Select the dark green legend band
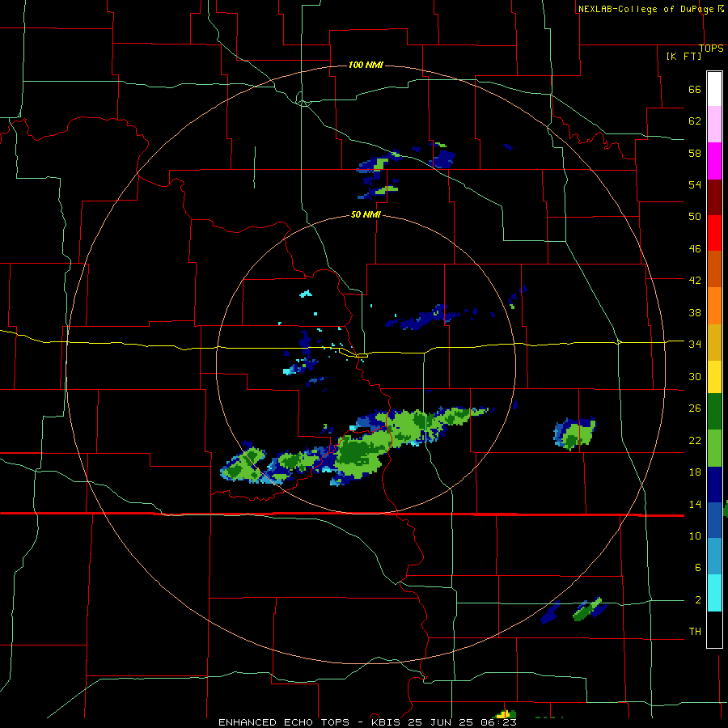This screenshot has height=728, width=728. click(x=714, y=412)
